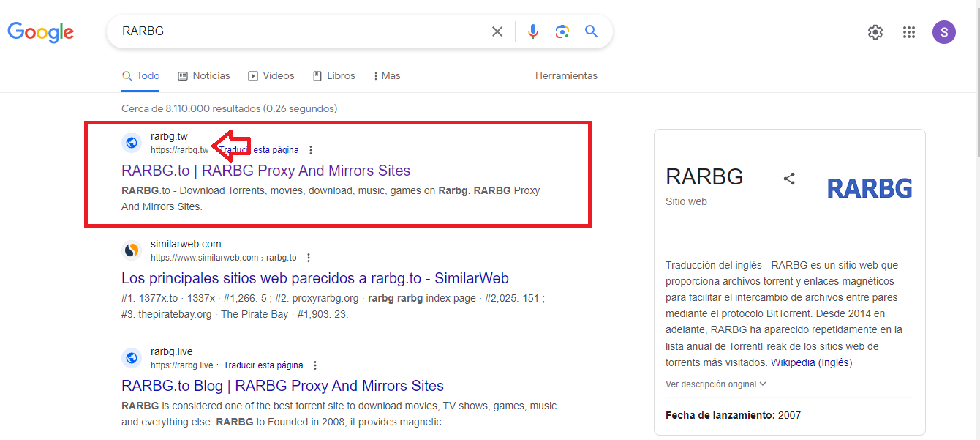Click Traducir esta página for rarbg.live

263,365
